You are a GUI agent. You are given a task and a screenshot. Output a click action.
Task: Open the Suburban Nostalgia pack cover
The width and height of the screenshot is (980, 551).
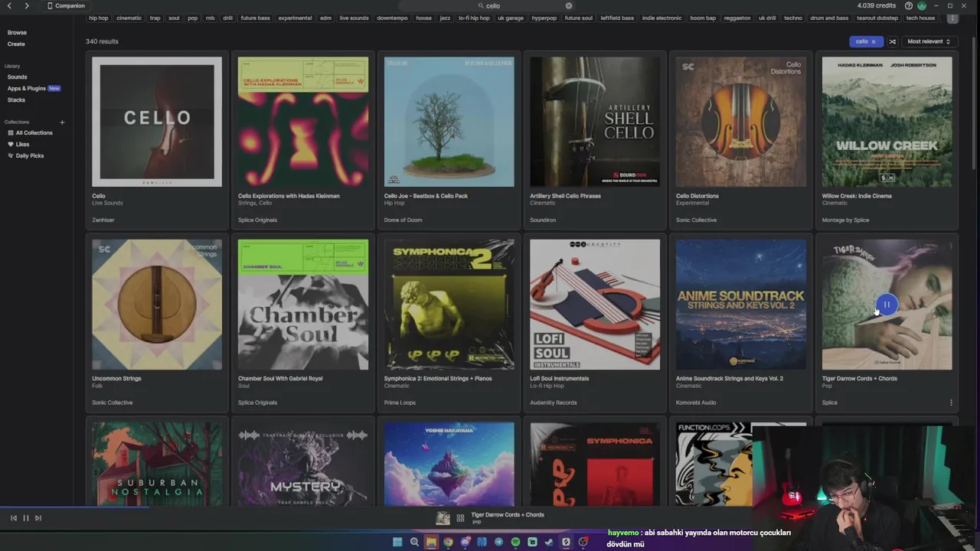click(157, 464)
